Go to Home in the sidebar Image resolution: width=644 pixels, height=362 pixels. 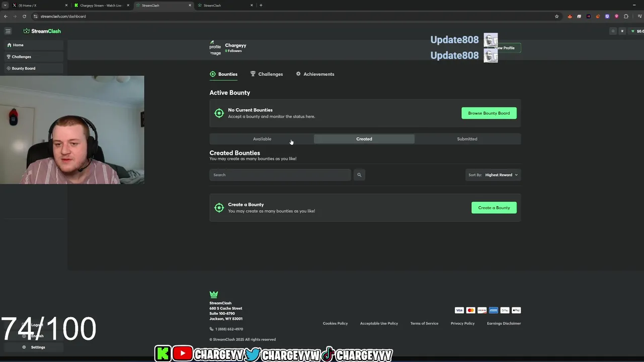click(34, 45)
